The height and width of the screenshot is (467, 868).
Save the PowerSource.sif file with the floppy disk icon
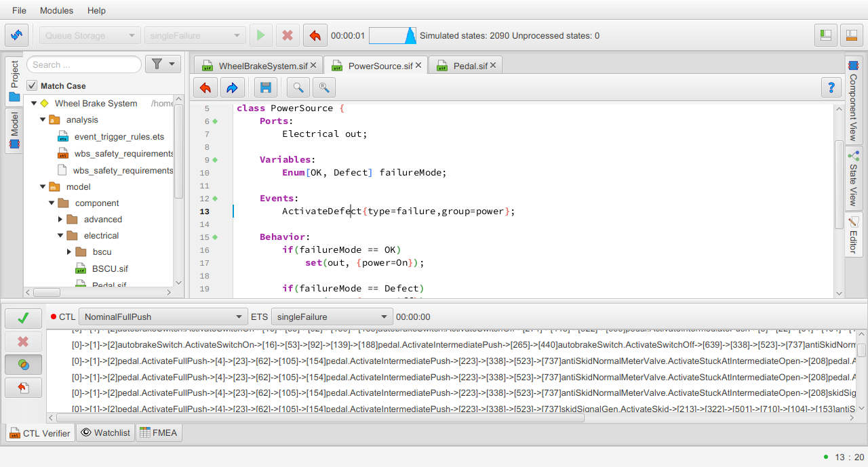tap(266, 87)
